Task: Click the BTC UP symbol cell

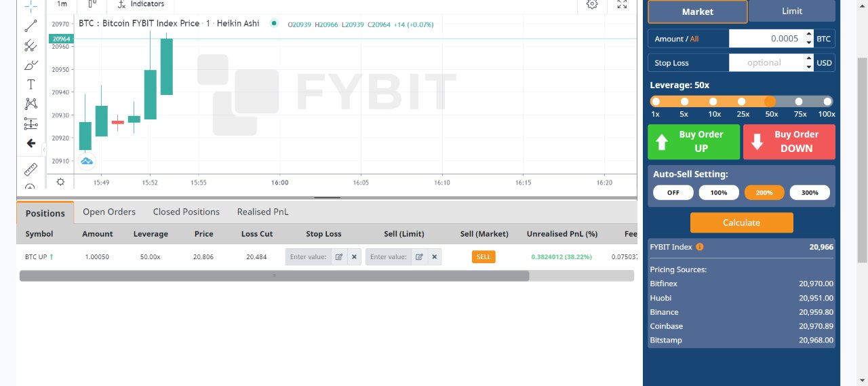Action: (x=39, y=257)
